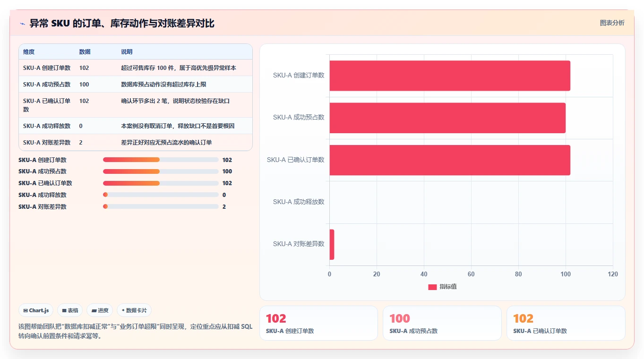Click the table cell SKU-A 对账差异数

[47, 143]
